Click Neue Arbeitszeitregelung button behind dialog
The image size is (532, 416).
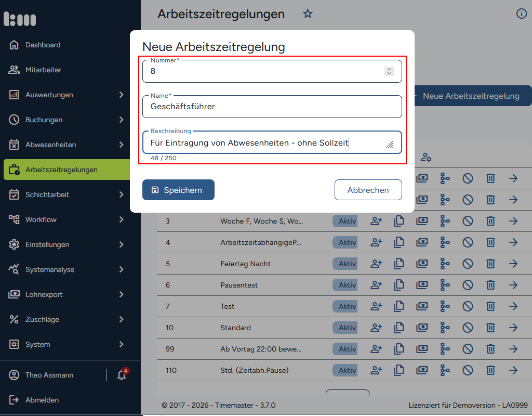[473, 96]
